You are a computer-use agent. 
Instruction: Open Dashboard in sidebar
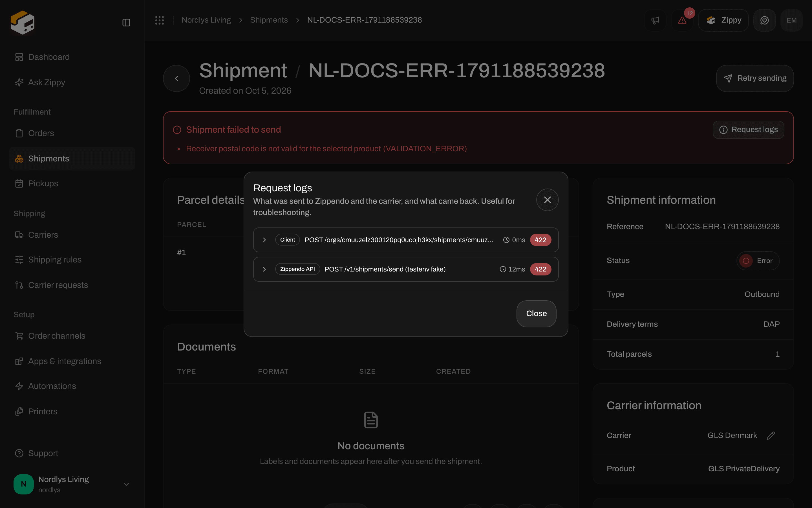tap(72, 57)
